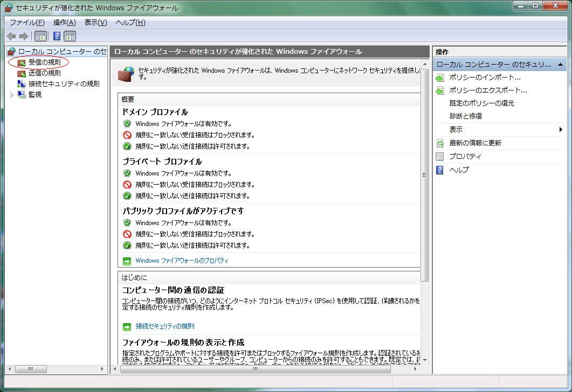Click 最新の情報に更新 refresh action

(475, 143)
